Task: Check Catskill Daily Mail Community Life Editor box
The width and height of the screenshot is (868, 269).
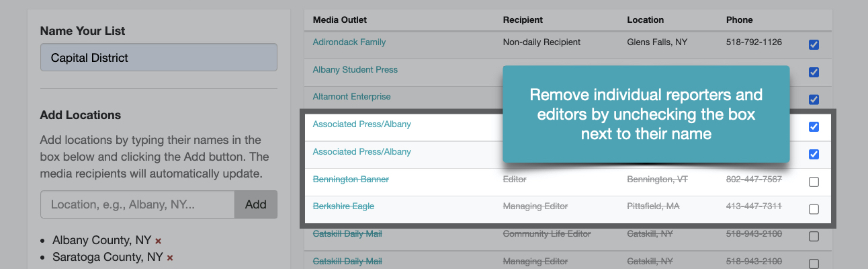Action: (814, 237)
